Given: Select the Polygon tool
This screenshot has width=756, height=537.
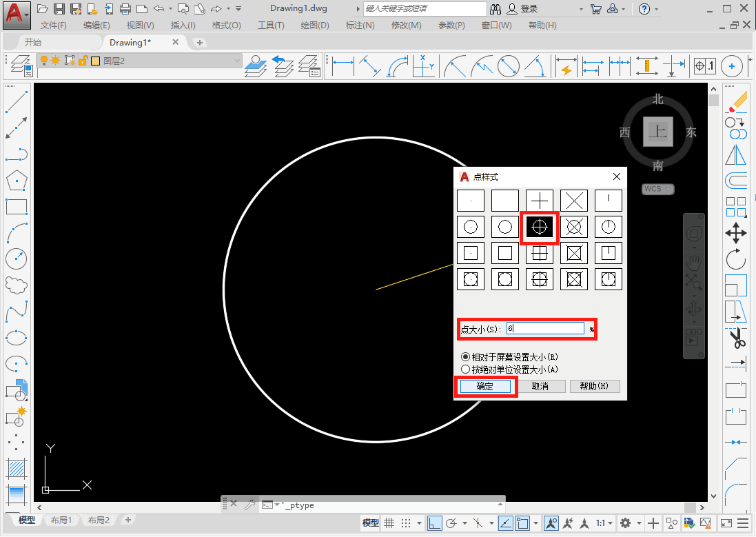Looking at the screenshot, I should [16, 181].
